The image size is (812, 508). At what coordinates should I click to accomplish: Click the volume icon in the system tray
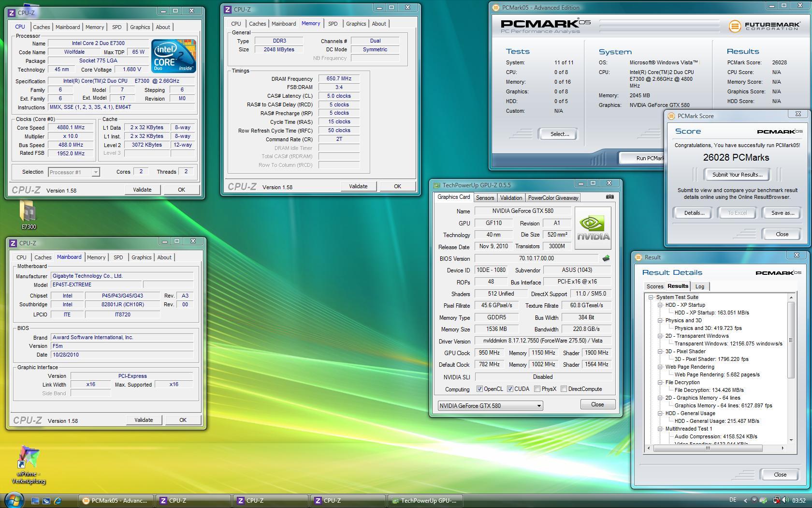click(786, 500)
